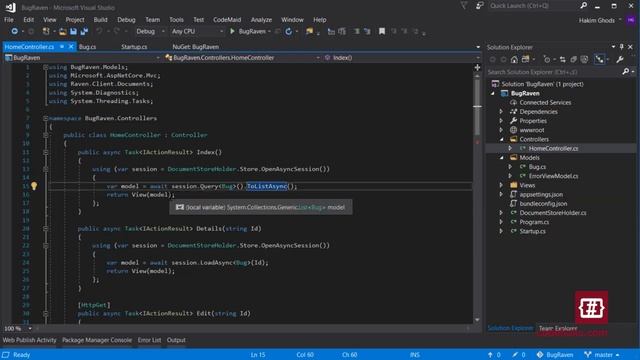The width and height of the screenshot is (640, 360).
Task: Click the Navigate Backward toolbar button
Action: (14, 31)
